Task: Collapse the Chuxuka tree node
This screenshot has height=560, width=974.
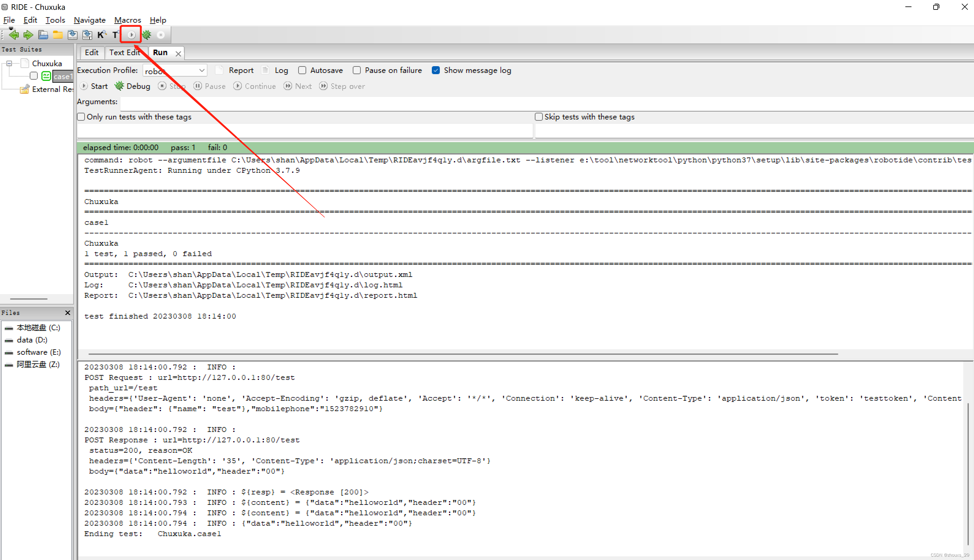Action: 9,63
